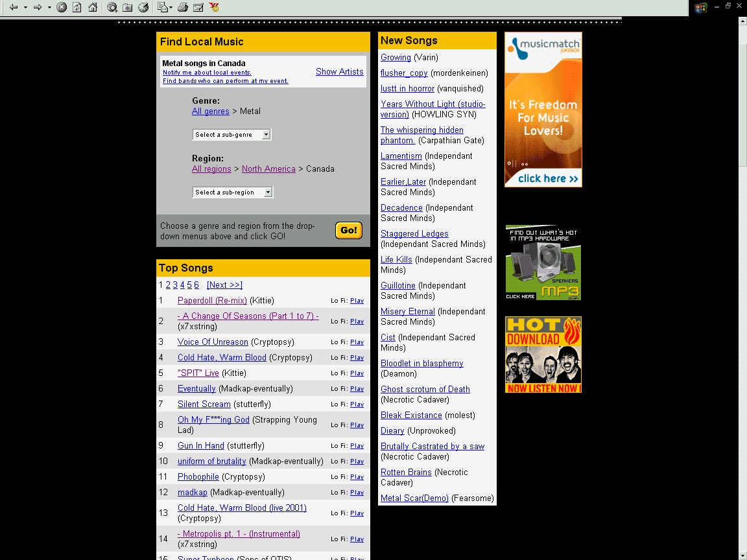The image size is (747, 560).
Task: Play Voice Of Unreason in Lo Fi
Action: point(357,342)
